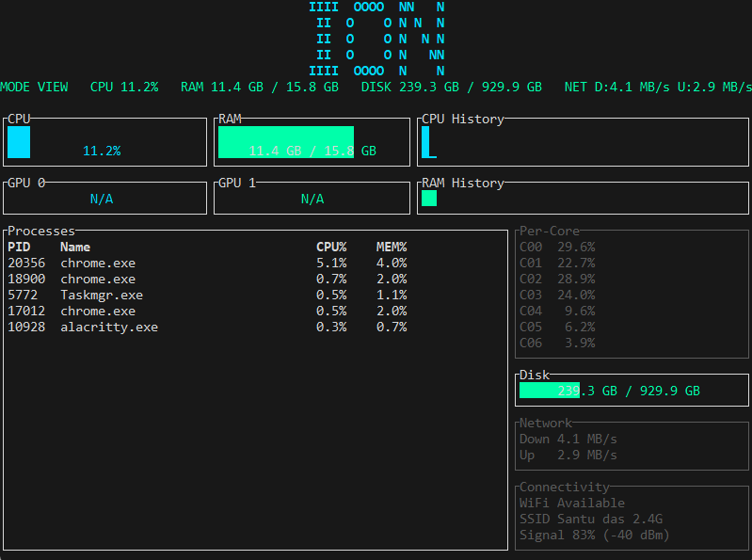Sort by the MEM% column header
752x560 pixels.
392,247
